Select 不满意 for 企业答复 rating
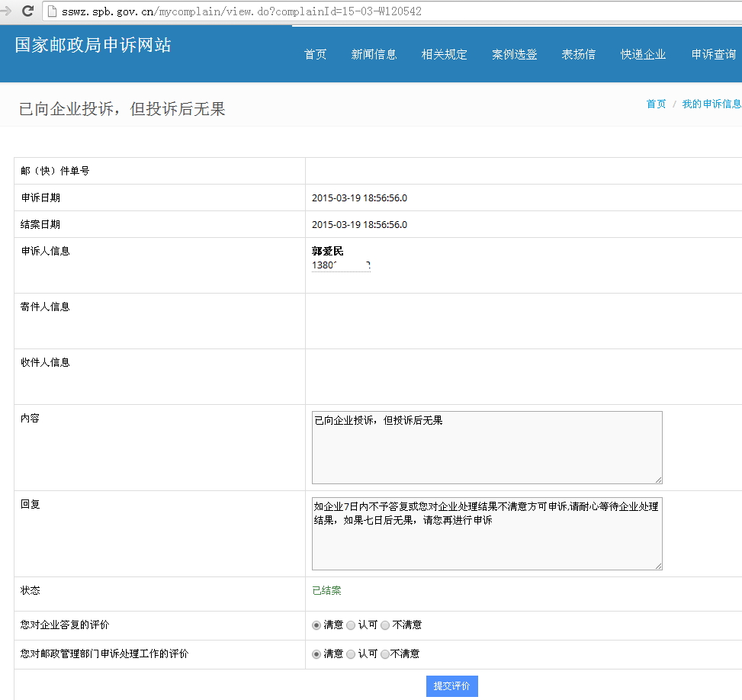This screenshot has height=700, width=742. click(385, 625)
